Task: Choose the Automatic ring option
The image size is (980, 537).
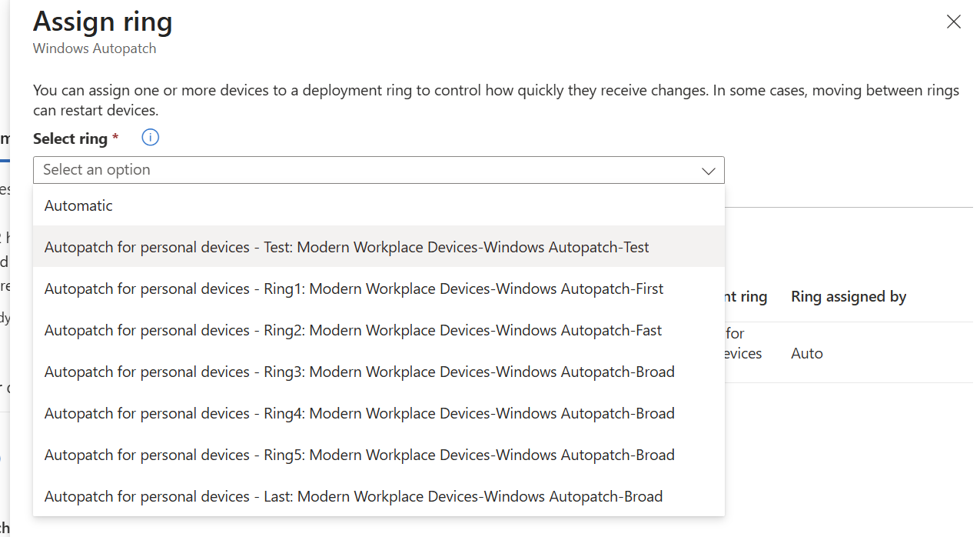Action: point(379,205)
